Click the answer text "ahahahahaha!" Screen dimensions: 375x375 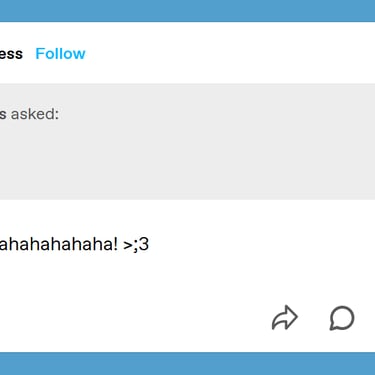(59, 244)
